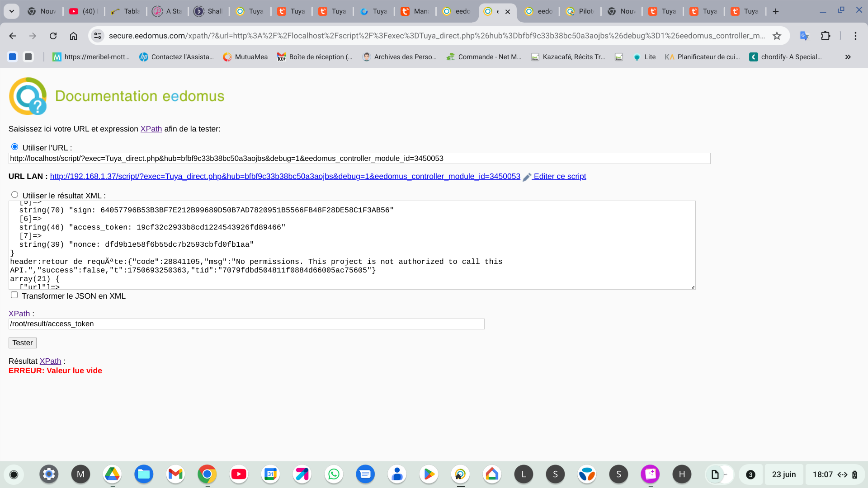
Task: Open the URL LAN 192.168.1.37 link
Action: pyautogui.click(x=285, y=176)
